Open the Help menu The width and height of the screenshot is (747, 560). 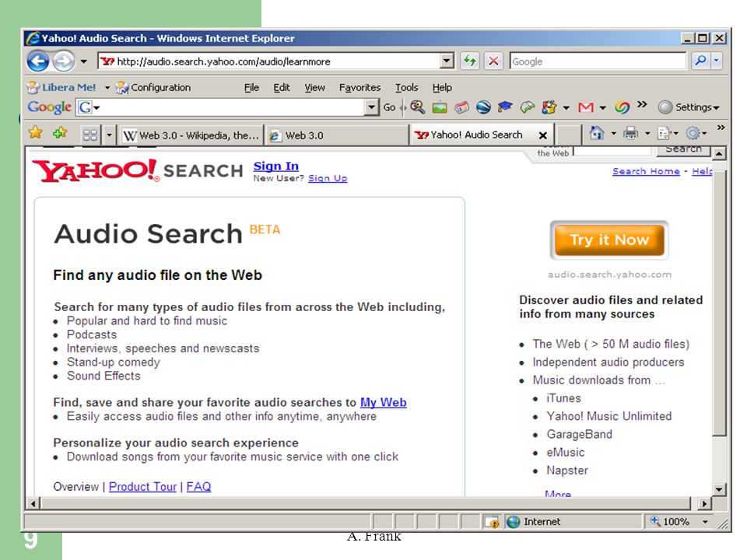pyautogui.click(x=442, y=88)
